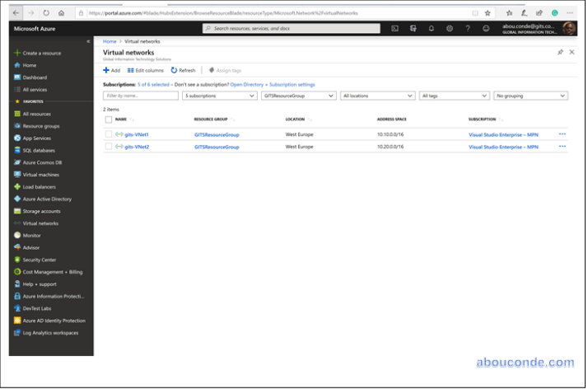The image size is (588, 389).
Task: Open Cloud Shell from the top bar
Action: (395, 28)
